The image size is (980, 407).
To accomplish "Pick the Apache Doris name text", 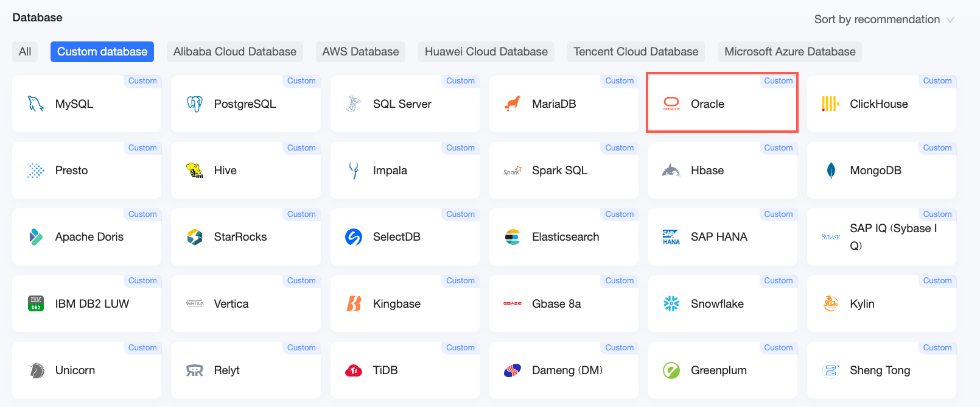I will click(89, 237).
